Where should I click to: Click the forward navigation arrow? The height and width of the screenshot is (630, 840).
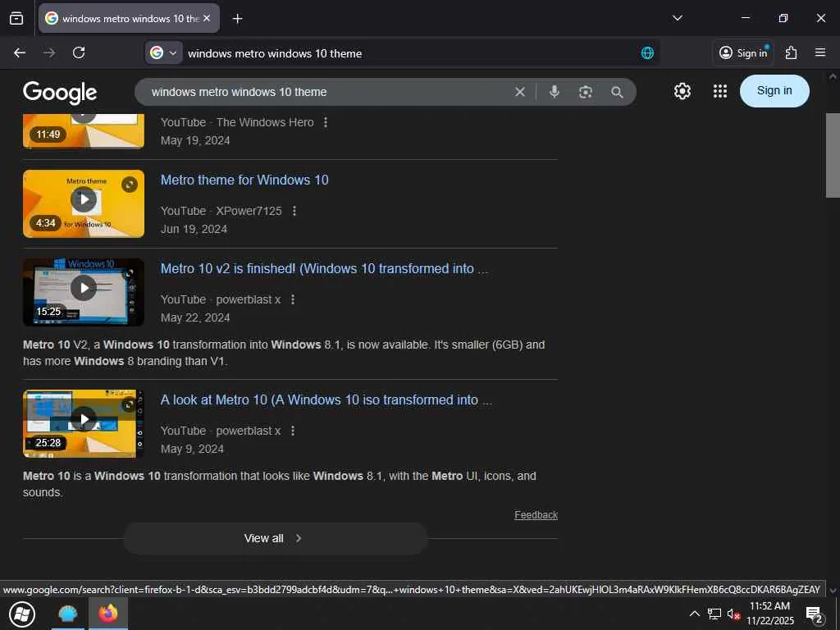pos(49,52)
